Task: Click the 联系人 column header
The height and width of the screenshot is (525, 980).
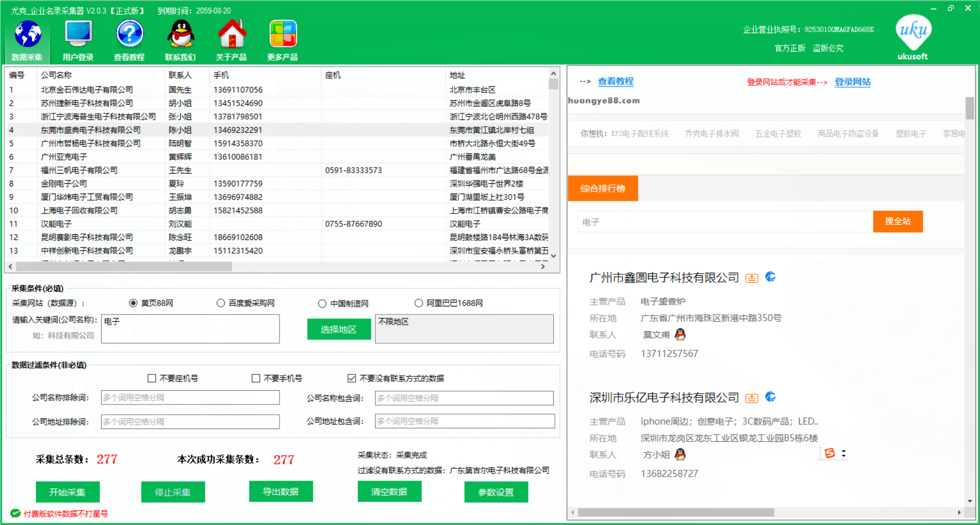Action: click(187, 75)
